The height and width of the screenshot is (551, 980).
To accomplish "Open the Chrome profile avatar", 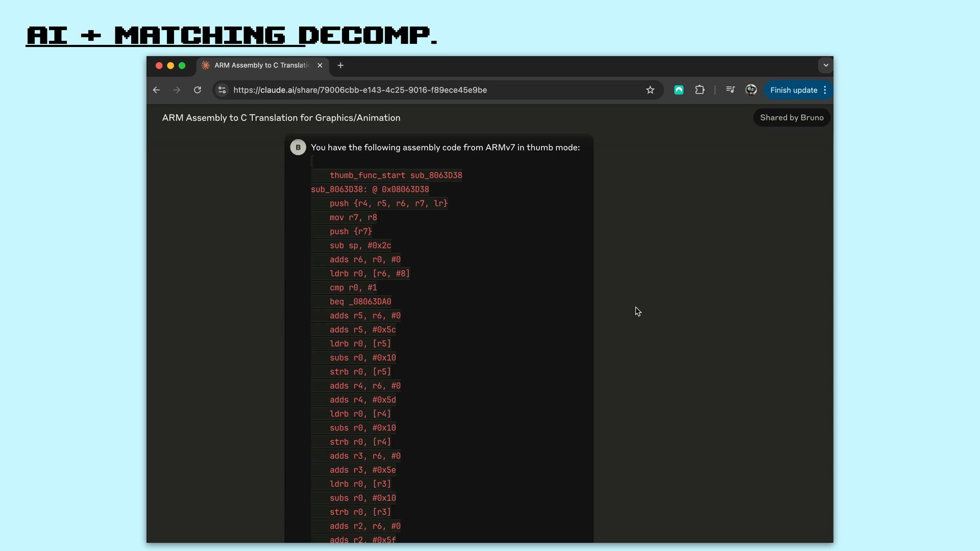I will [x=751, y=90].
